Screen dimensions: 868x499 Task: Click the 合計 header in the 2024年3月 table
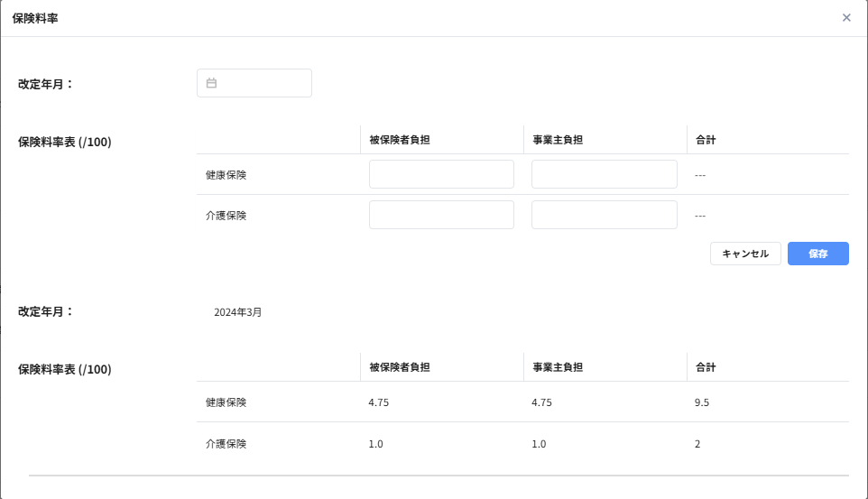(x=706, y=367)
